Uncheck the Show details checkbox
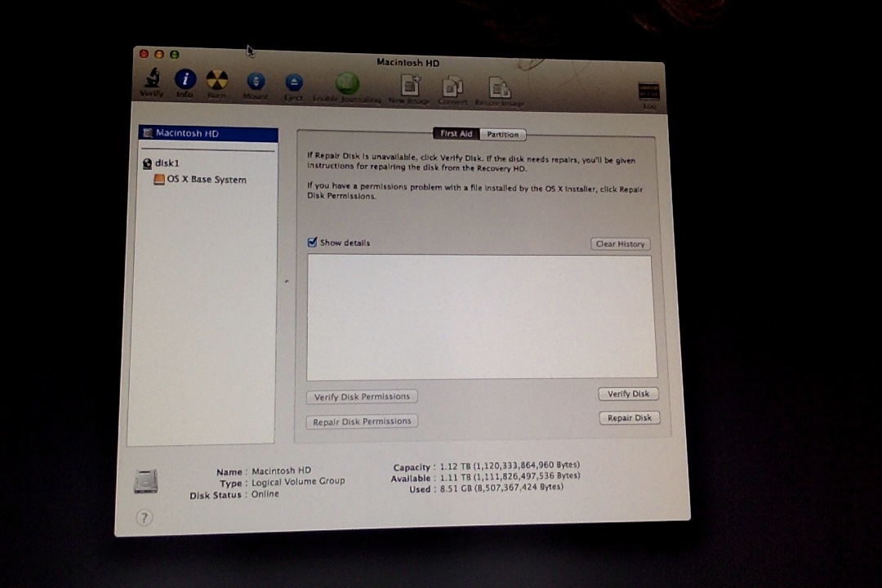Screen dimensions: 882x588 312,242
